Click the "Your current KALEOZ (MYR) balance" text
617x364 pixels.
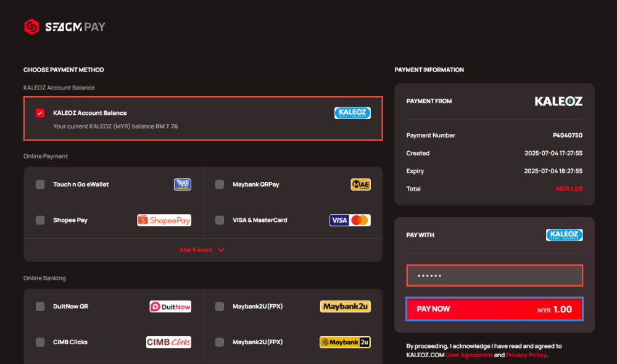115,126
